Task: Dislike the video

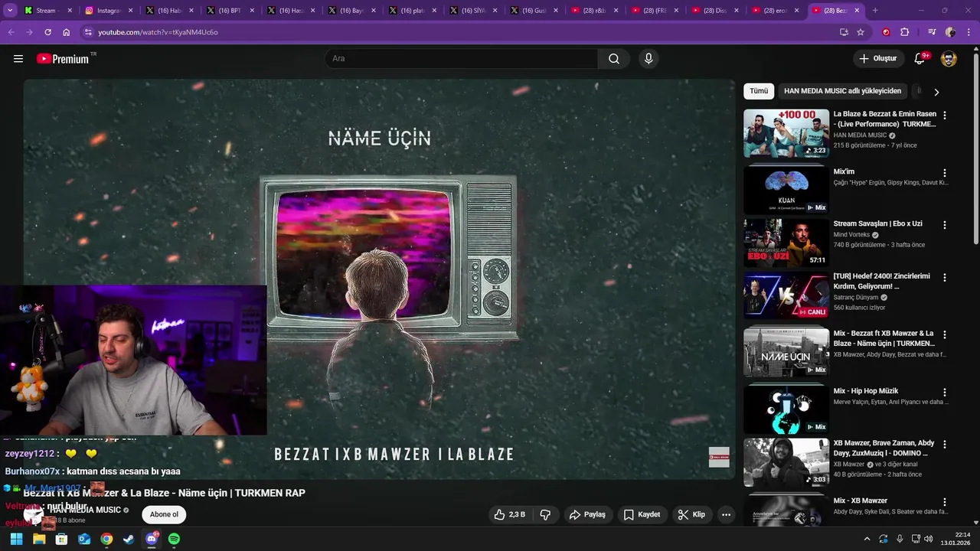Action: click(x=545, y=515)
